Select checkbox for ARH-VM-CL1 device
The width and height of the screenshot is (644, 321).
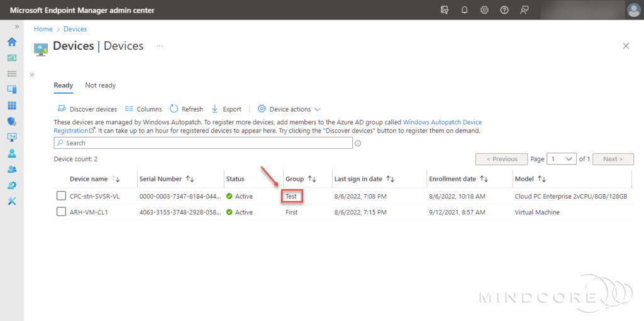(61, 212)
